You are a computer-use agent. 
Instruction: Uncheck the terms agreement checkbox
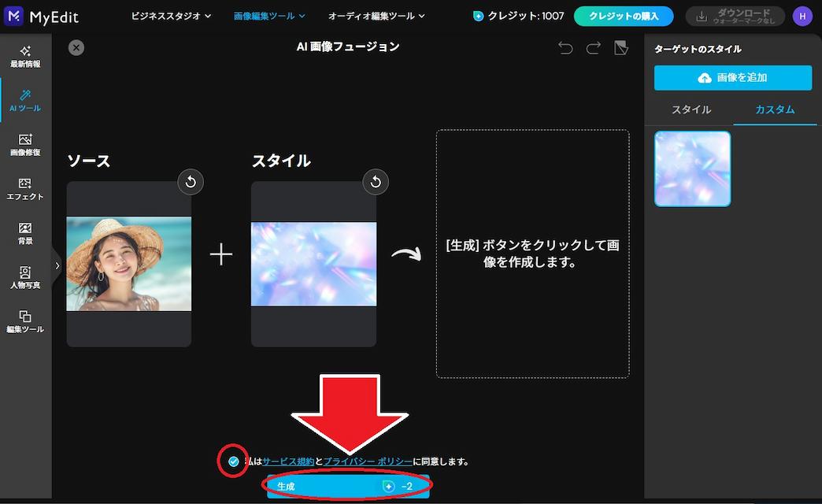233,461
